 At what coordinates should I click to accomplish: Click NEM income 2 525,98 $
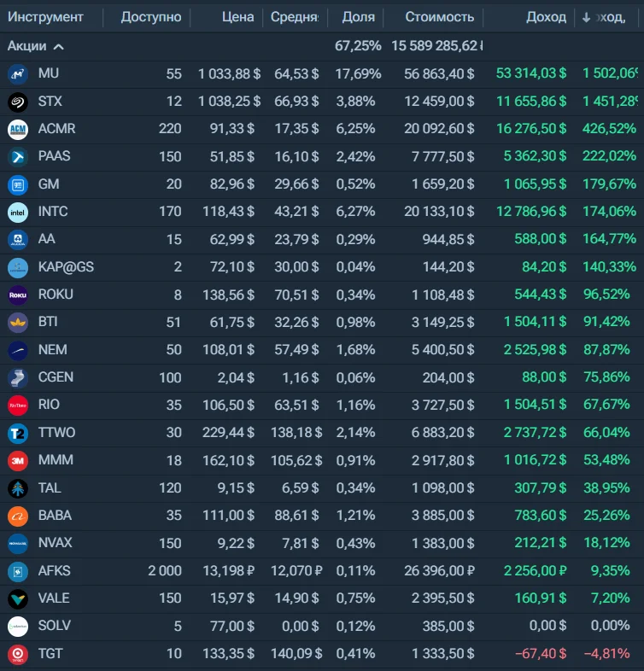[x=535, y=350]
